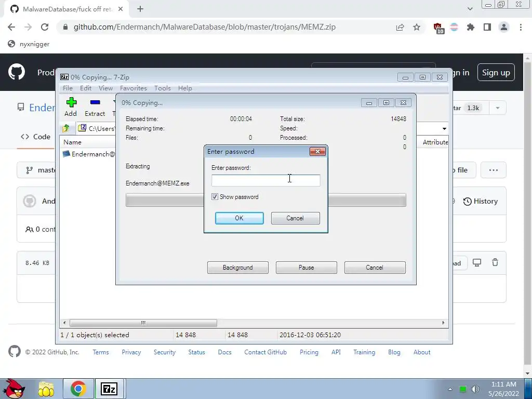532x399 pixels.
Task: Open the Chrome profile avatar
Action: point(504,27)
